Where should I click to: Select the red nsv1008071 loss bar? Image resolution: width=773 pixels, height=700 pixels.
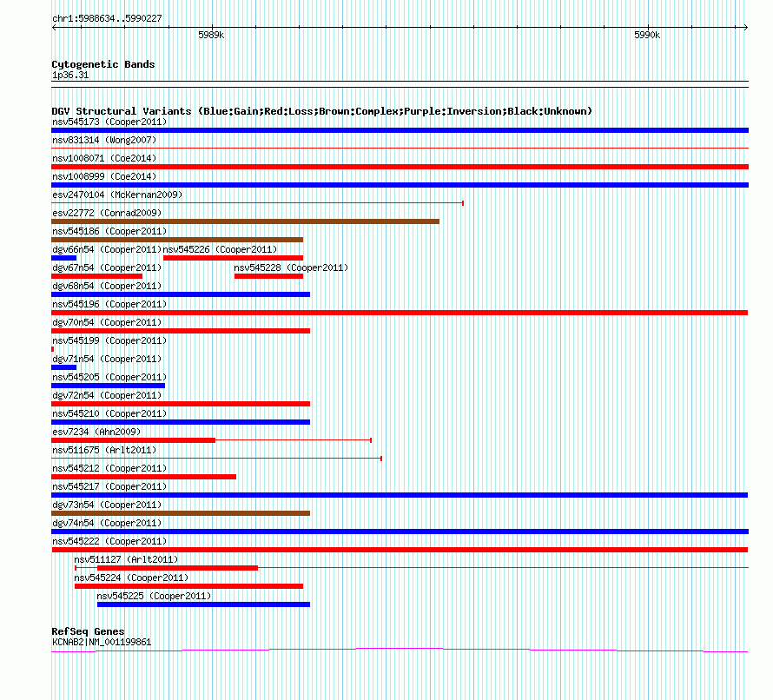click(x=400, y=167)
